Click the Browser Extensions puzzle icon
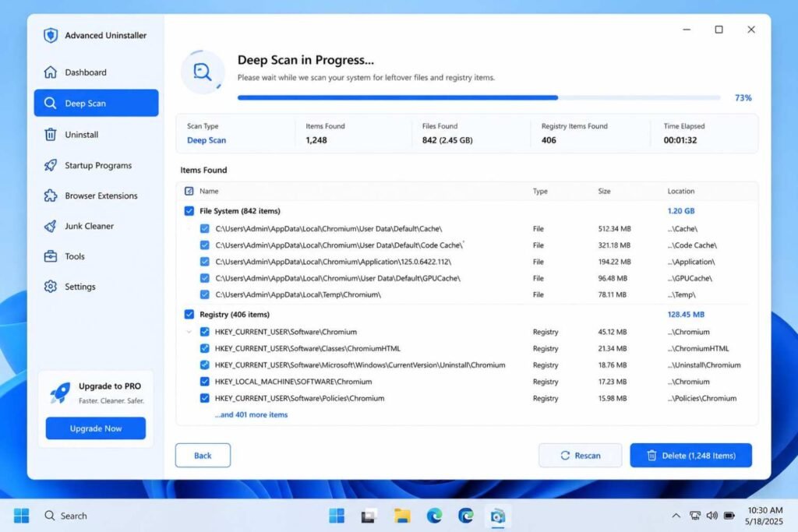This screenshot has height=532, width=798. 51,196
